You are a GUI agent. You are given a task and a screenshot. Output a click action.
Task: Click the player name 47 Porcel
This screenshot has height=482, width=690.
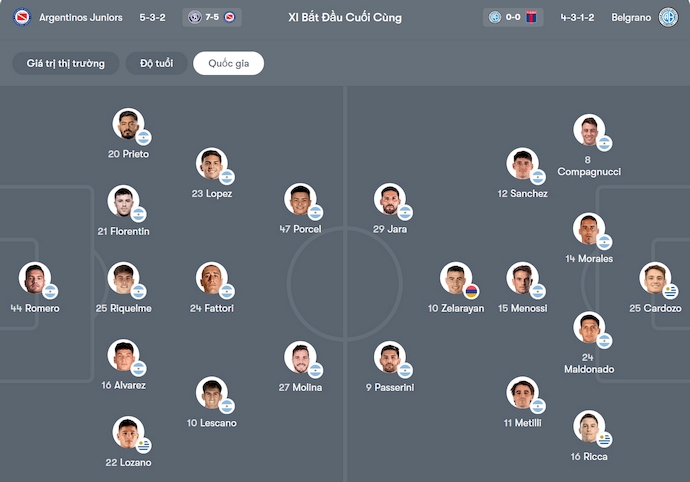[300, 229]
